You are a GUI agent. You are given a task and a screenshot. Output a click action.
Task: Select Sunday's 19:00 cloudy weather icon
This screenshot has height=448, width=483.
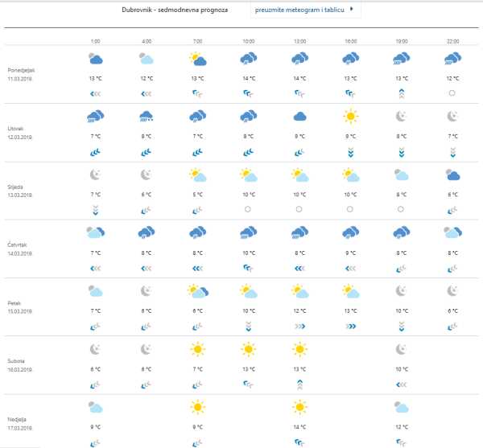tap(401, 407)
